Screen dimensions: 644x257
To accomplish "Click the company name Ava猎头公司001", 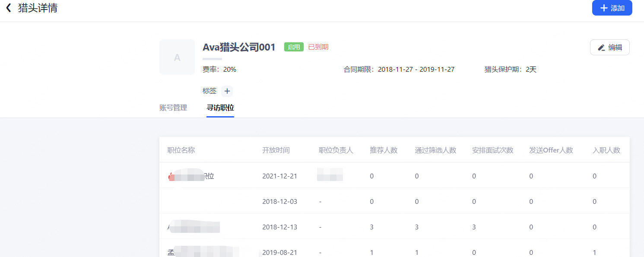I will pos(239,47).
